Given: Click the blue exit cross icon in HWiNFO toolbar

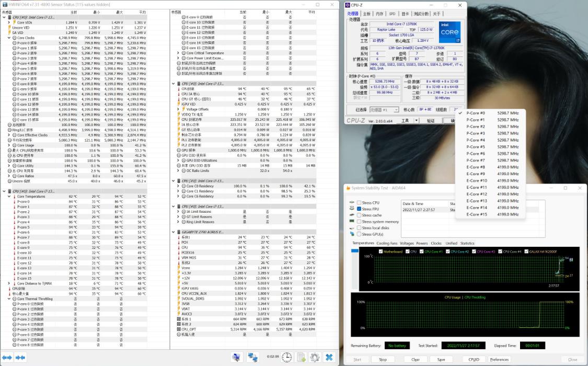Looking at the screenshot, I should pyautogui.click(x=329, y=357).
